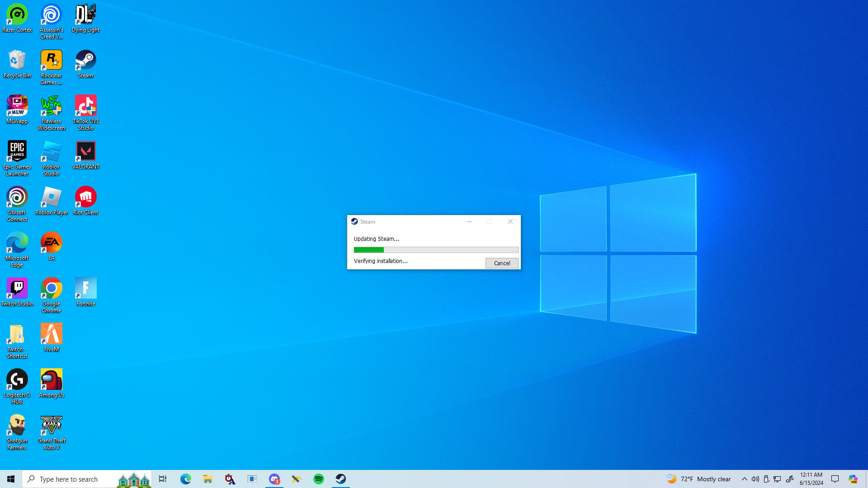Open the Windows Start menu
The height and width of the screenshot is (488, 868).
[x=11, y=479]
